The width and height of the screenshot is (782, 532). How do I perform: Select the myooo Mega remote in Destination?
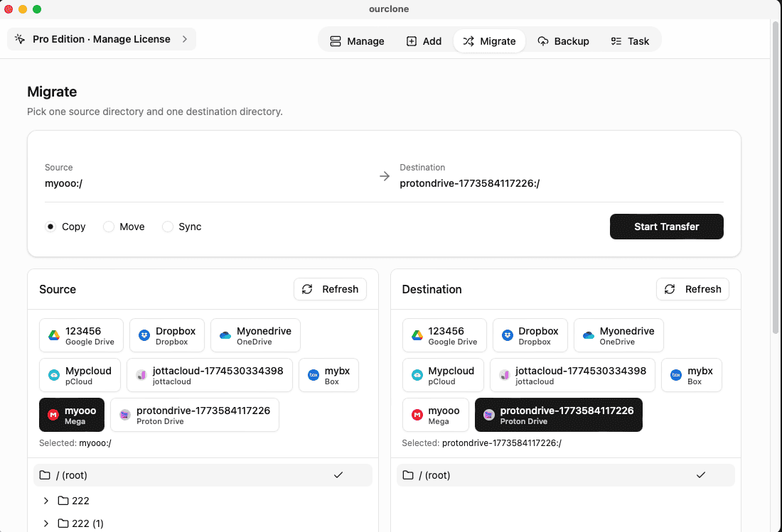(435, 414)
